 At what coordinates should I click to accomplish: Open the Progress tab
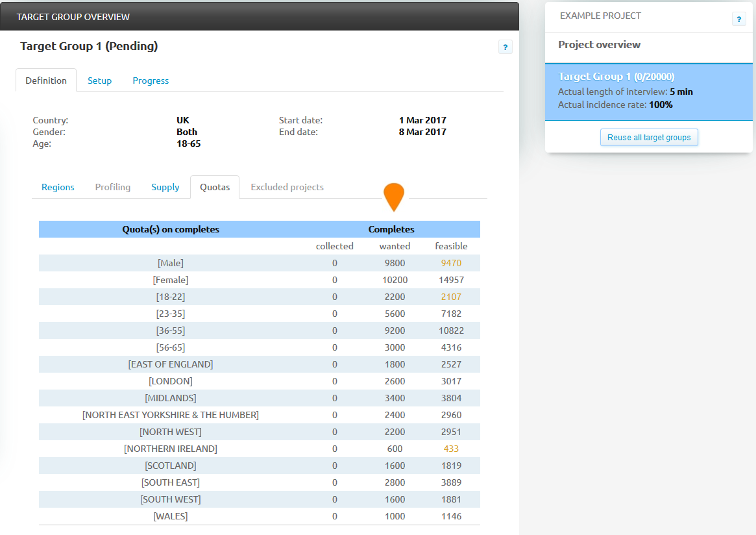point(151,81)
